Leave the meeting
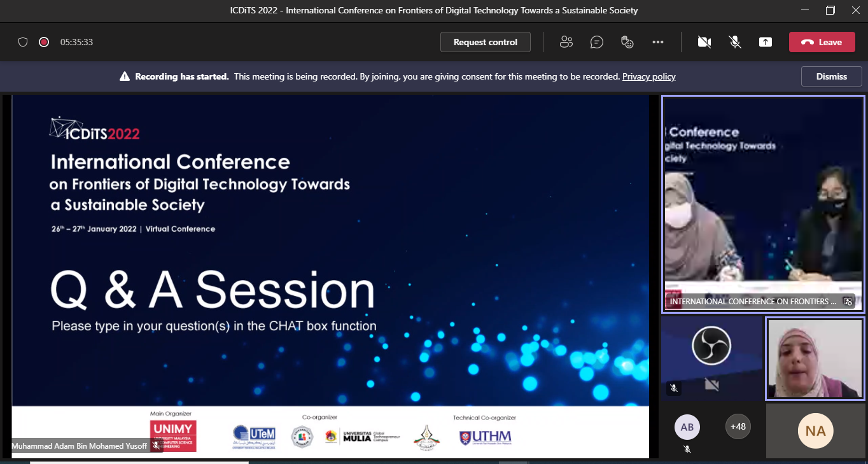Image resolution: width=868 pixels, height=464 pixels. (822, 42)
